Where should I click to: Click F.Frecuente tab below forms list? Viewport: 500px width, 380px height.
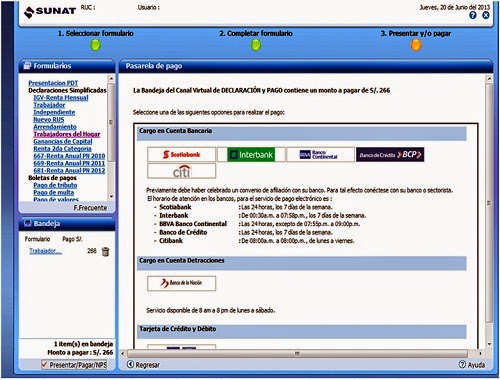(90, 208)
